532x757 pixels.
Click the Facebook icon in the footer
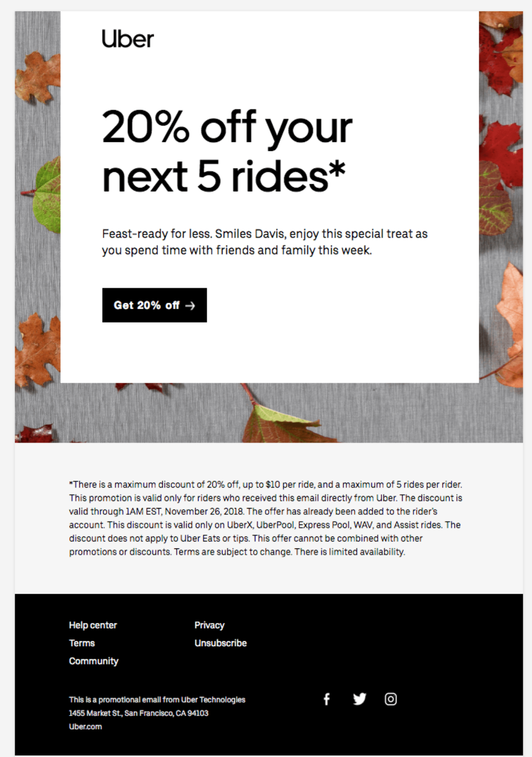pyautogui.click(x=327, y=698)
